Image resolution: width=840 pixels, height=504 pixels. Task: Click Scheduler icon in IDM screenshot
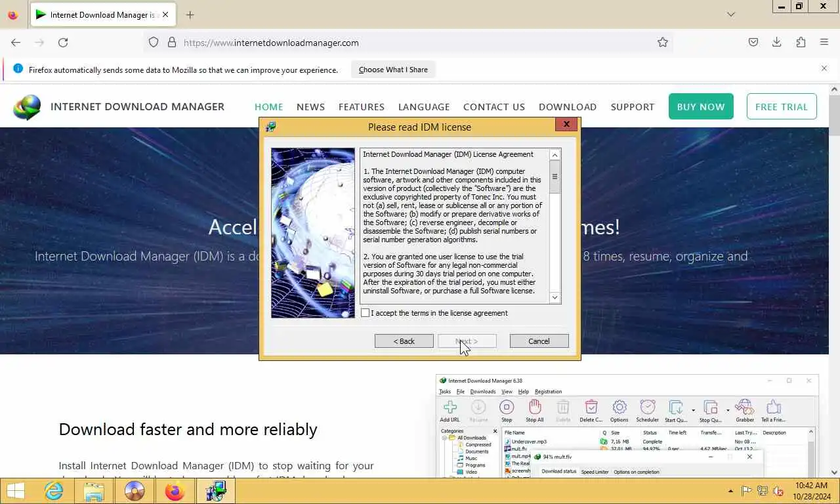click(648, 411)
